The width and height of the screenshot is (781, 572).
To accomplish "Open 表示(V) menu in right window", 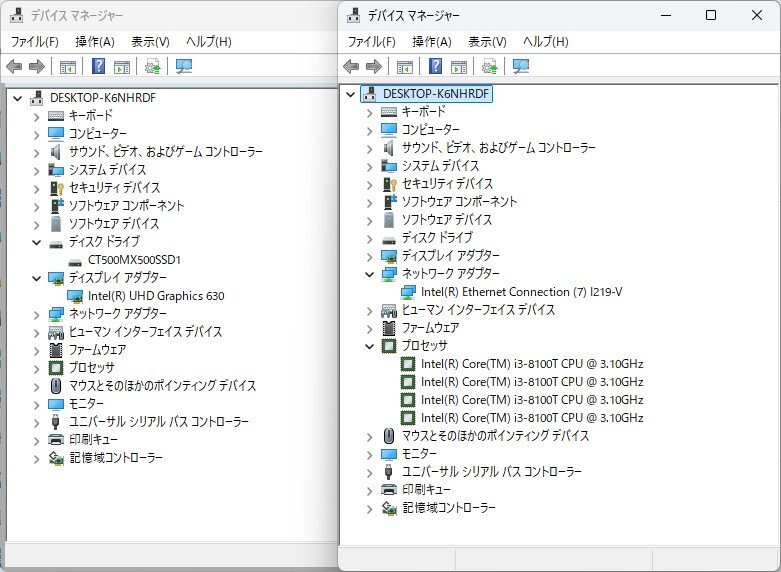I will (x=487, y=41).
